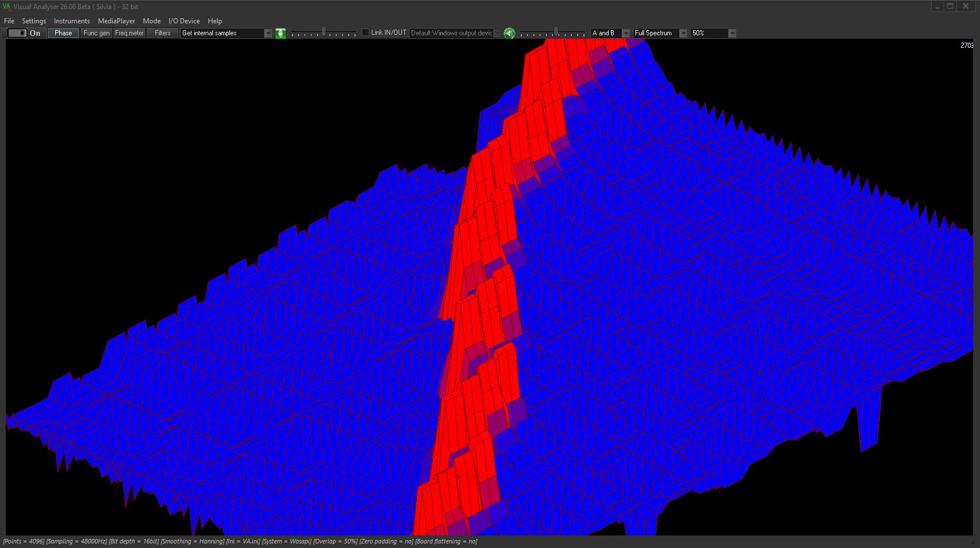Viewport: 980px width, 548px height.
Task: Toggle the On power switch
Action: tap(17, 33)
